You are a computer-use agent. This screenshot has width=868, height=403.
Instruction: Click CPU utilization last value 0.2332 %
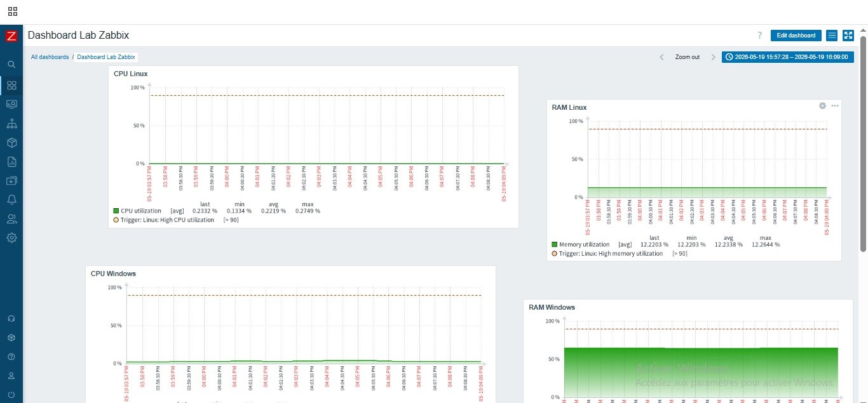(205, 211)
